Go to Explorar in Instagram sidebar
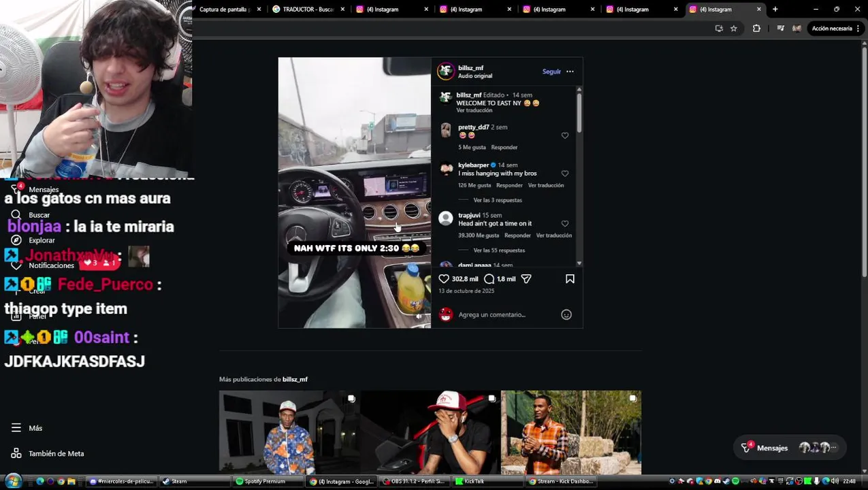Viewport: 868px width, 490px height. click(x=33, y=240)
